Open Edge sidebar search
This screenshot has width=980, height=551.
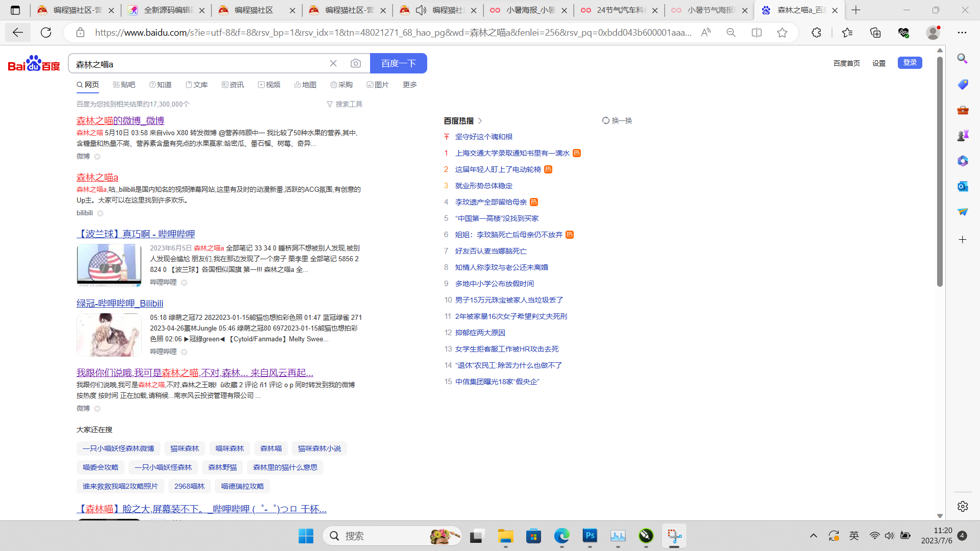click(x=963, y=59)
